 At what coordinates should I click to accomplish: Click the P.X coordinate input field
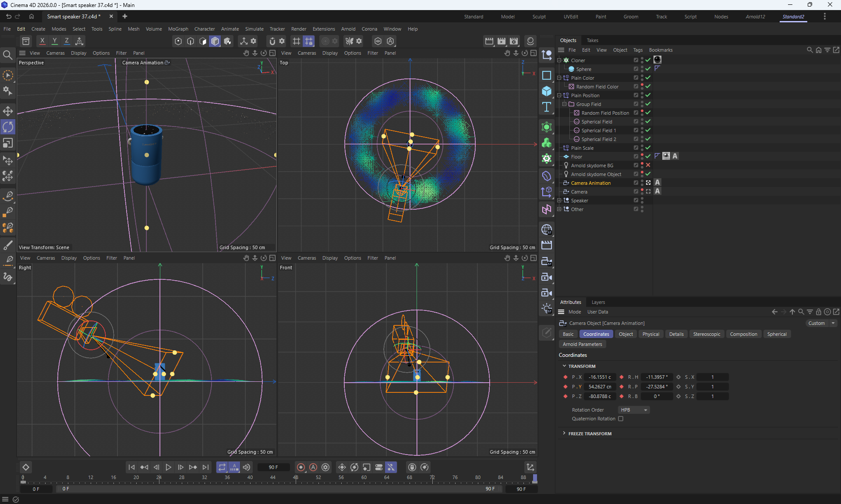click(600, 377)
